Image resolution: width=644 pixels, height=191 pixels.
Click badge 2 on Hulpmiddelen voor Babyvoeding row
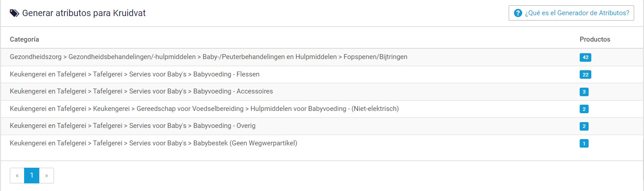pyautogui.click(x=584, y=109)
